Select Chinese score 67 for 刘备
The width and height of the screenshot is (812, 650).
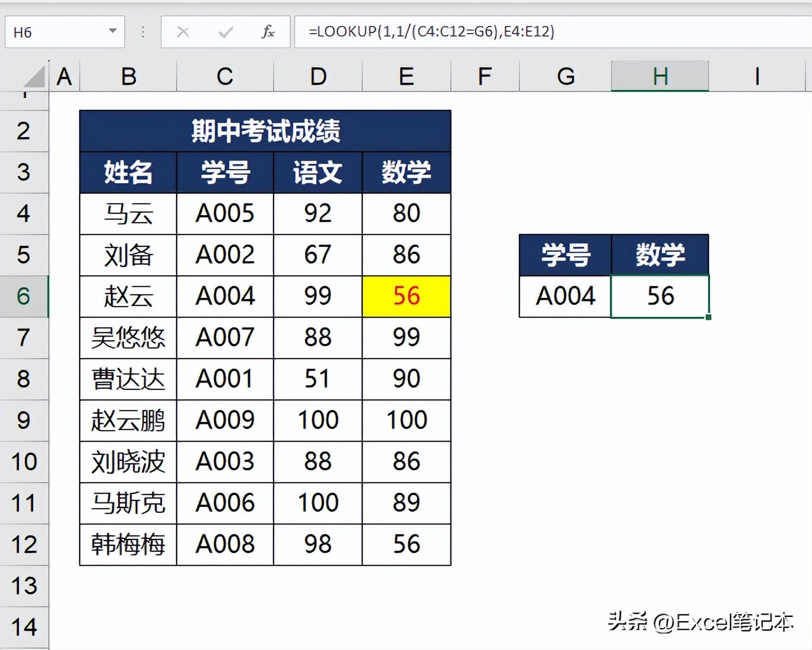318,255
